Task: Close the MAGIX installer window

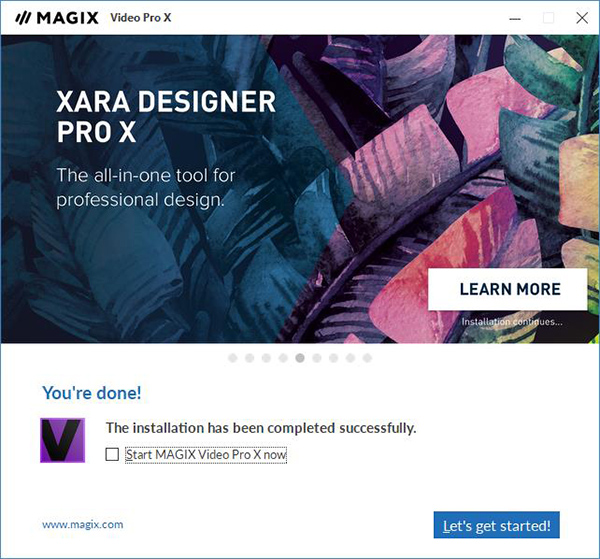Action: (582, 18)
